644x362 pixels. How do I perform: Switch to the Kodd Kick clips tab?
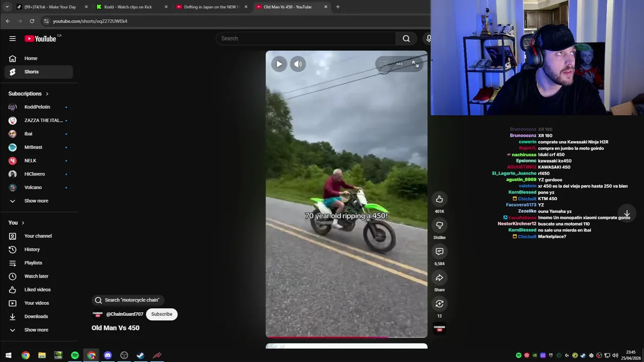132,7
